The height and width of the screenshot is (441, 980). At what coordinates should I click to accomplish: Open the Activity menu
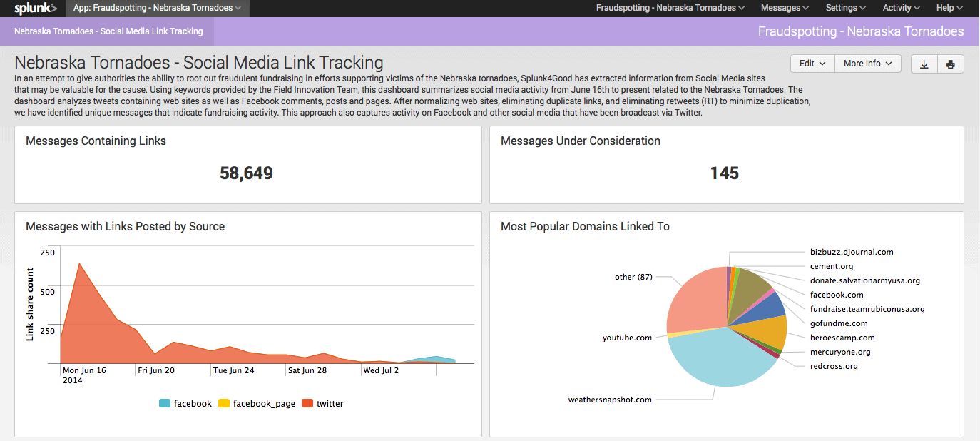point(901,9)
